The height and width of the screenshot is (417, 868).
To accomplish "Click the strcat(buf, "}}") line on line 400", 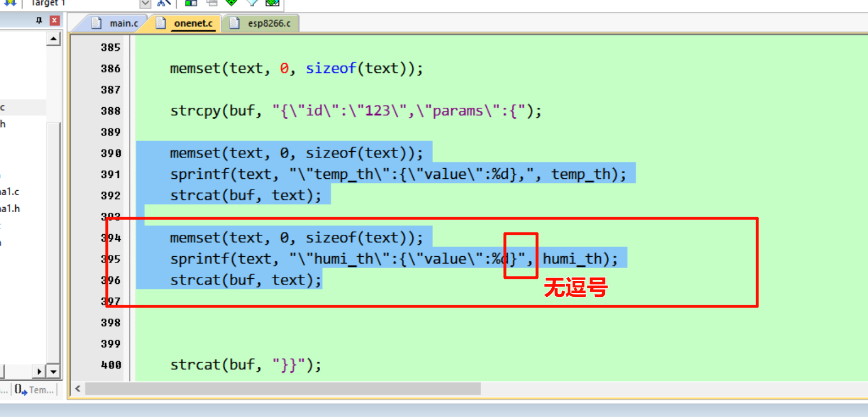I will [246, 365].
